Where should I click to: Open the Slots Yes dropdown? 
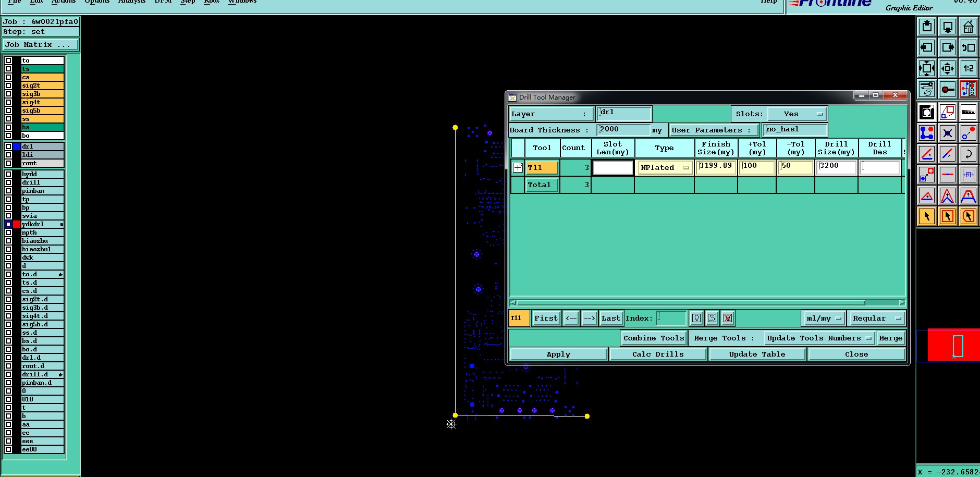click(797, 114)
